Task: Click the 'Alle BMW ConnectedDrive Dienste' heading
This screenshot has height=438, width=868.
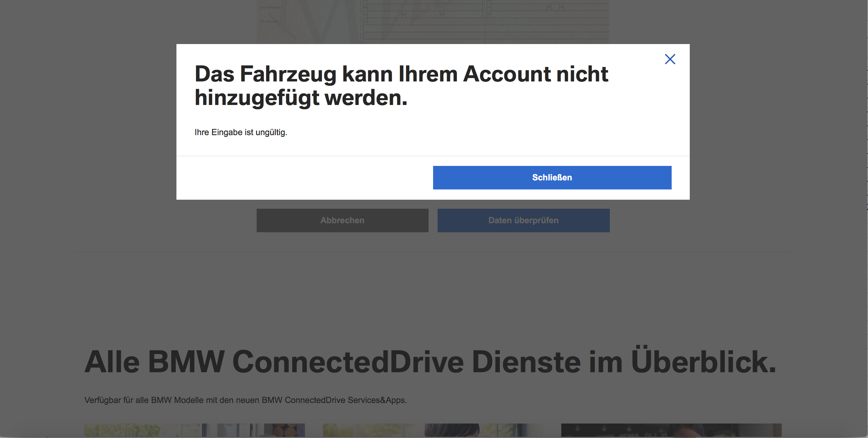Action: click(430, 361)
